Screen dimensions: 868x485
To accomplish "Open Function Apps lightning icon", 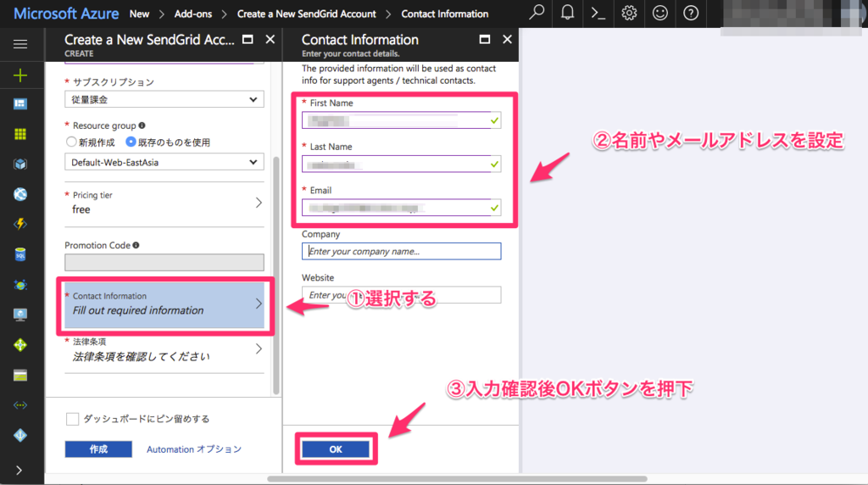I will tap(20, 224).
